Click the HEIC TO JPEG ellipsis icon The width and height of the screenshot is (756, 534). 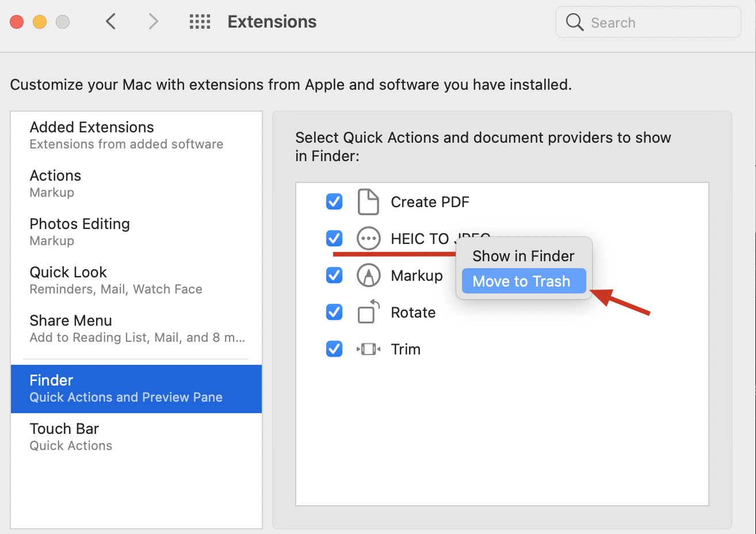click(368, 238)
